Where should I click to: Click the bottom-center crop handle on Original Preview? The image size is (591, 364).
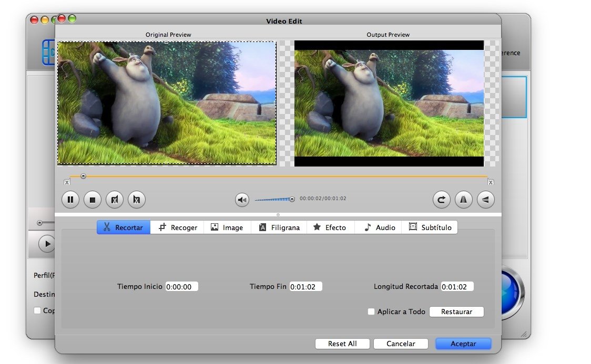point(166,163)
